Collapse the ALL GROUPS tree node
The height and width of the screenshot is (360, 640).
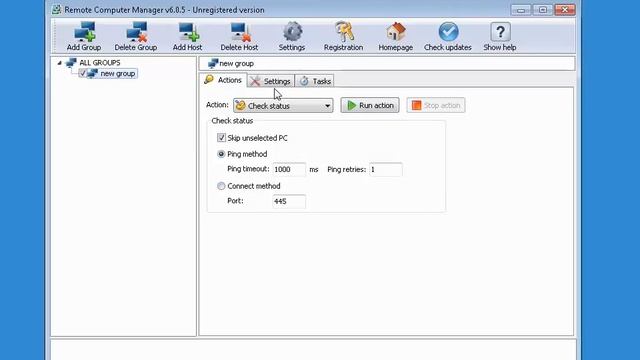(60, 62)
